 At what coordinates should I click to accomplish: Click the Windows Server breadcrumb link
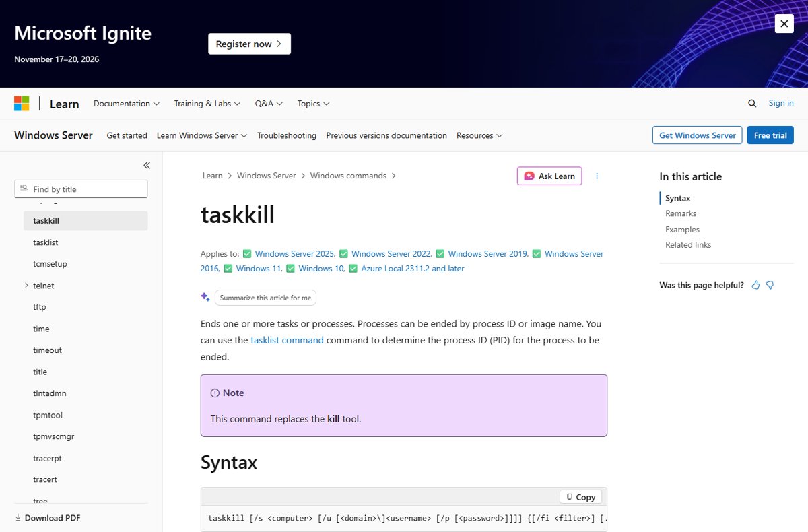267,176
